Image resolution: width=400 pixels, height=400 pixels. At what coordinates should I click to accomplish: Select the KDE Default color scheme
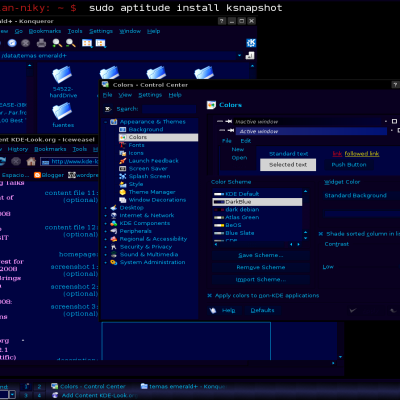258,194
